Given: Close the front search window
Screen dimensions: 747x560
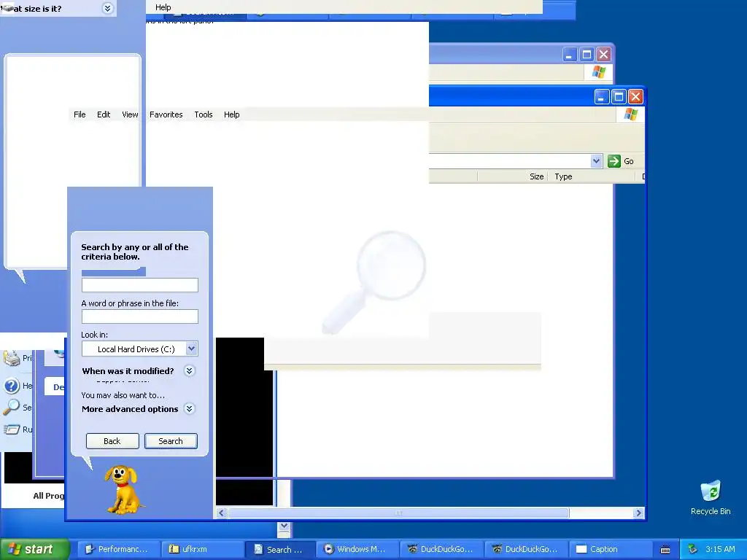Looking at the screenshot, I should 635,97.
